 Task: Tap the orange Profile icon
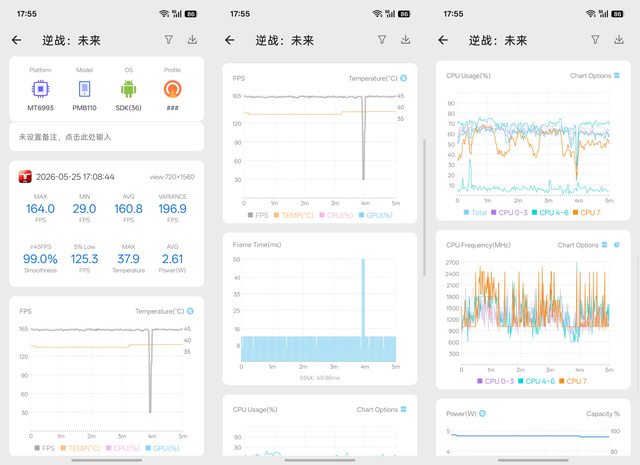172,89
